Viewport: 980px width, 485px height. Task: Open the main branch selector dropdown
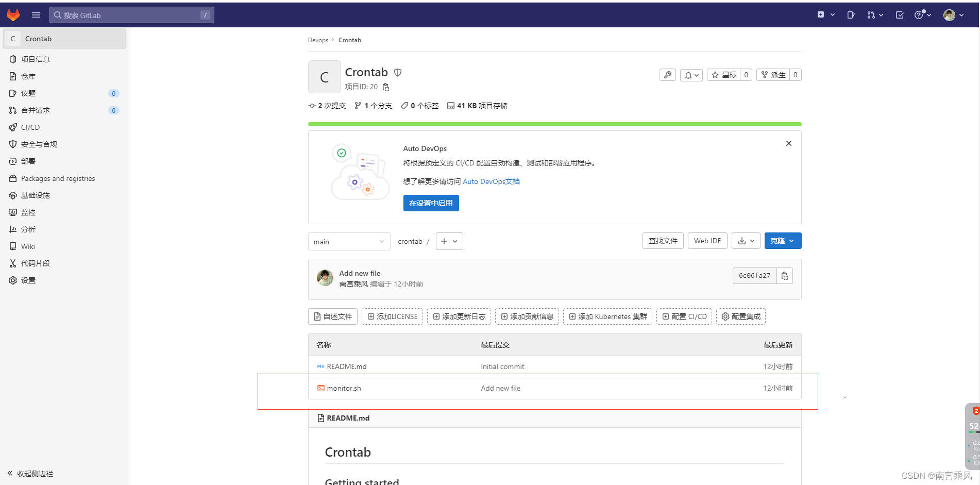[x=349, y=241]
